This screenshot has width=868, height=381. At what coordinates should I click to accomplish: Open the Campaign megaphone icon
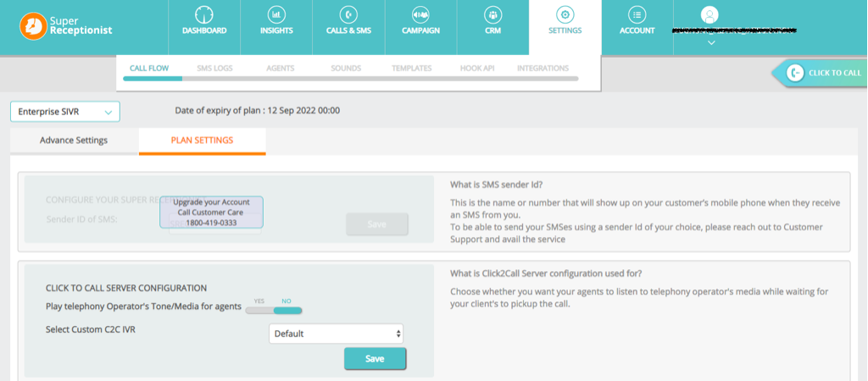tap(420, 15)
